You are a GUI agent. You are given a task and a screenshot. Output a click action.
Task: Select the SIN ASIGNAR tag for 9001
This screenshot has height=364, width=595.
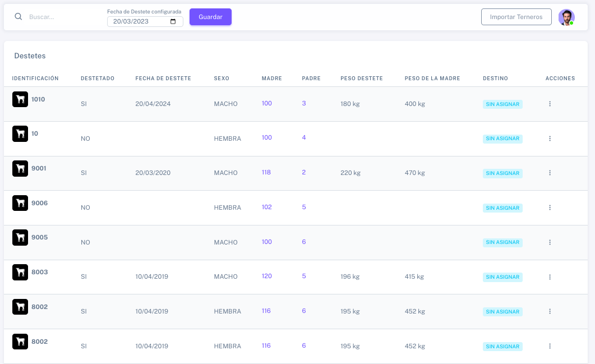pos(502,173)
